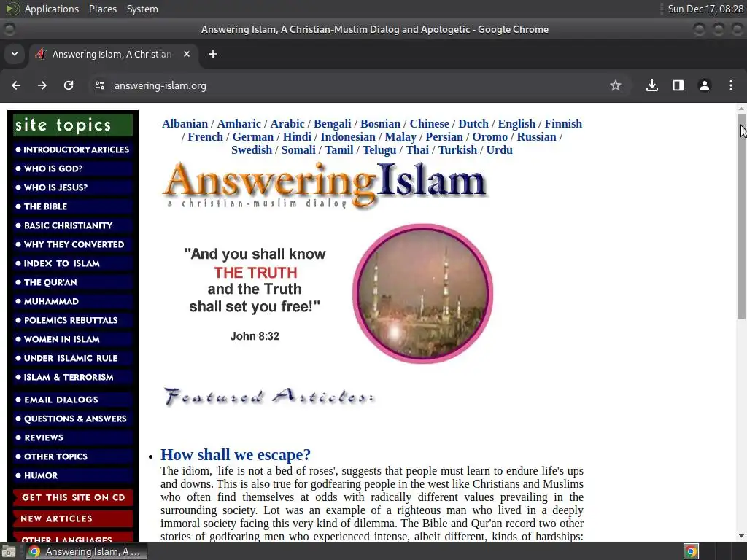The image size is (747, 560).
Task: Open Basic Christianity topic
Action: 73,225
